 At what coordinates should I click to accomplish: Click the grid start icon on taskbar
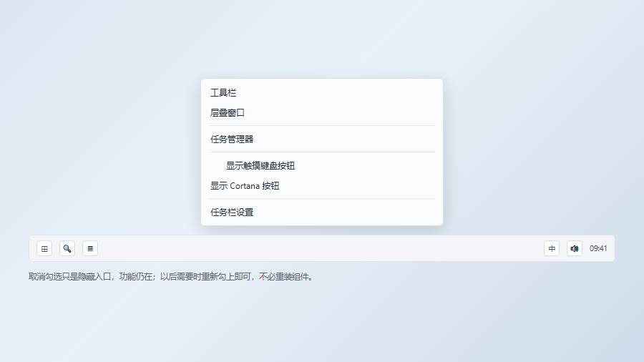coord(44,248)
